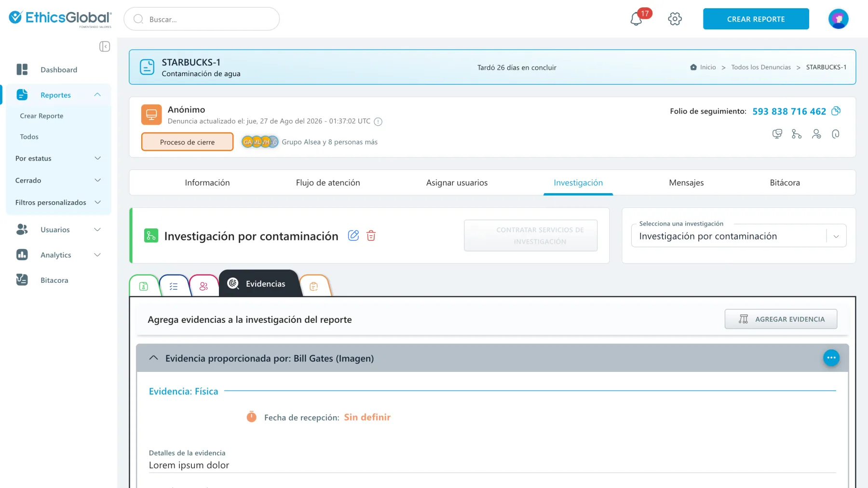
Task: Open the user avatar menu
Action: coord(838,19)
